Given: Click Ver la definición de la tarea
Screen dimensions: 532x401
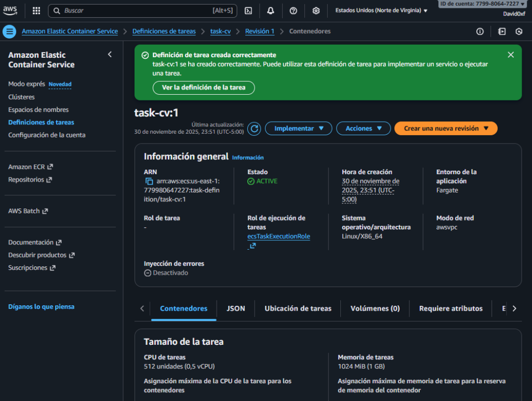Looking at the screenshot, I should (204, 87).
